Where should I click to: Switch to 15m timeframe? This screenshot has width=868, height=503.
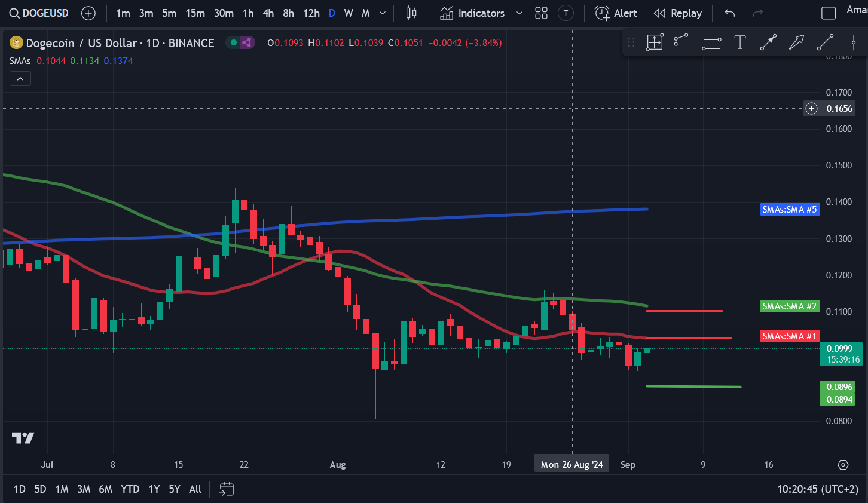pos(195,13)
